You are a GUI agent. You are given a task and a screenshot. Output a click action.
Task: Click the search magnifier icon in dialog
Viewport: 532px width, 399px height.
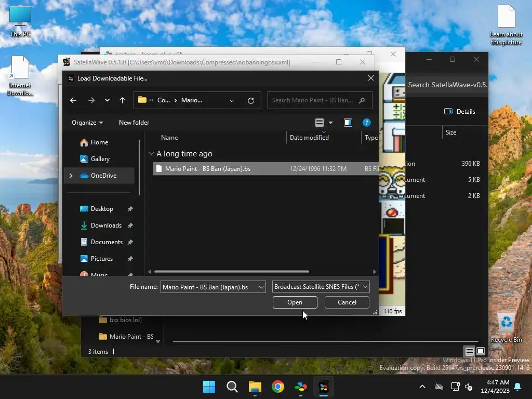[x=362, y=100]
